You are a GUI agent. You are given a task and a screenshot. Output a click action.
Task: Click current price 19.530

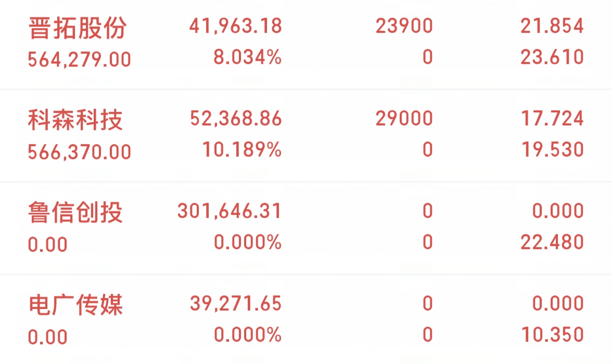coord(552,150)
